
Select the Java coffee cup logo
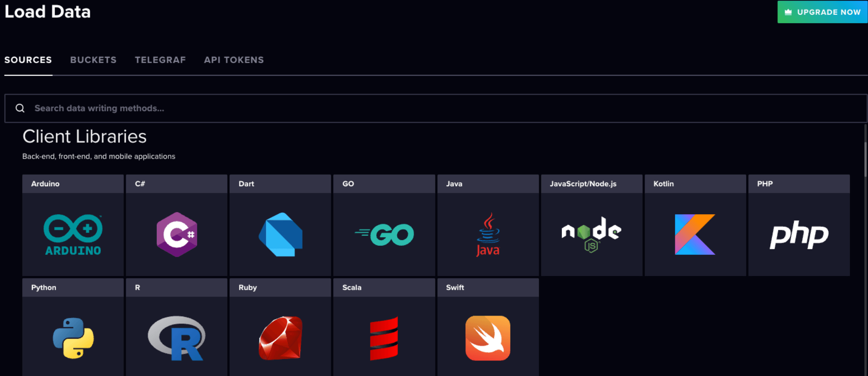tap(488, 234)
